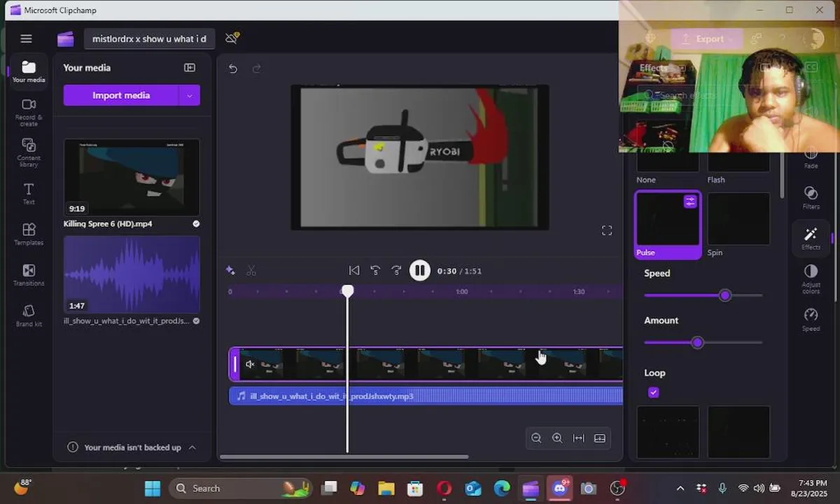Show hidden system tray icons

pos(680,488)
